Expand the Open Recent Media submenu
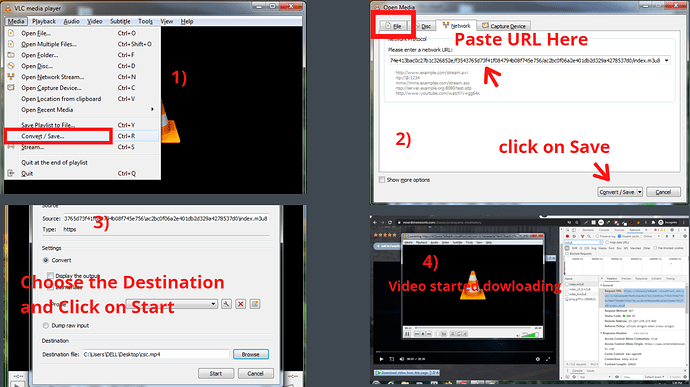Image resolution: width=690 pixels, height=387 pixels. click(152, 109)
